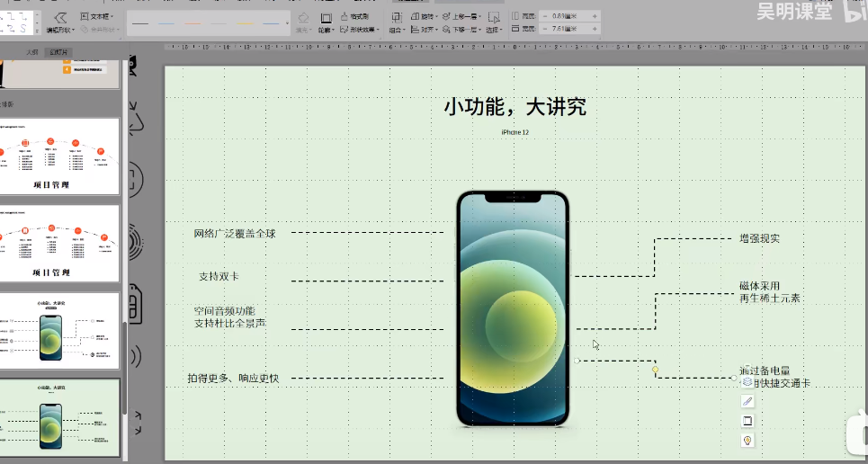Screen dimensions: 868x464
Task: Click the 网络广泛覆盖全球 label
Action: point(235,234)
